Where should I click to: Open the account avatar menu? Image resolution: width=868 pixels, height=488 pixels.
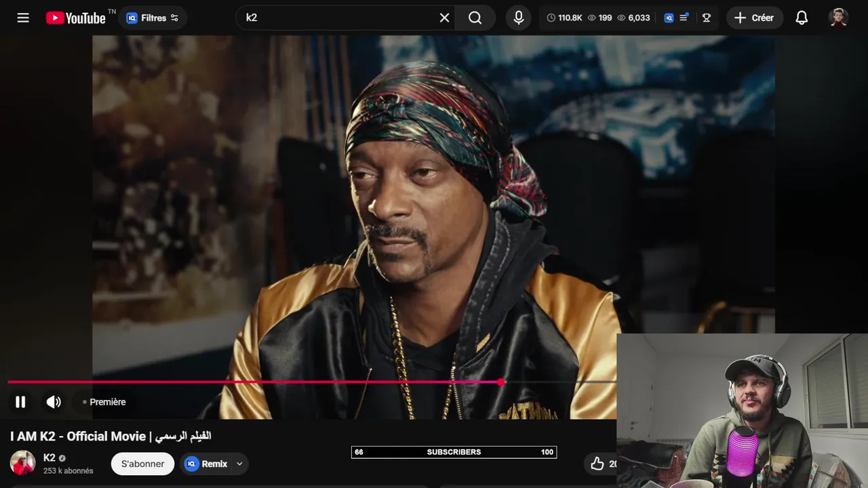click(839, 18)
